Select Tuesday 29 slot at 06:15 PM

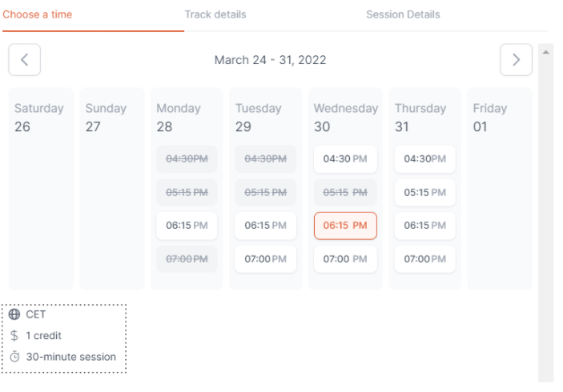click(x=265, y=226)
